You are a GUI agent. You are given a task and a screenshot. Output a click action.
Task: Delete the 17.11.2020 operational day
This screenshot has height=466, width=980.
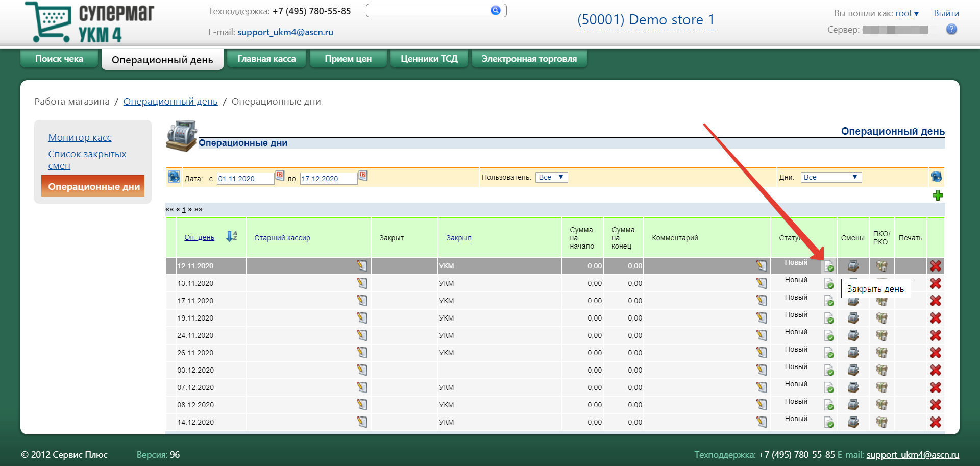coord(936,301)
